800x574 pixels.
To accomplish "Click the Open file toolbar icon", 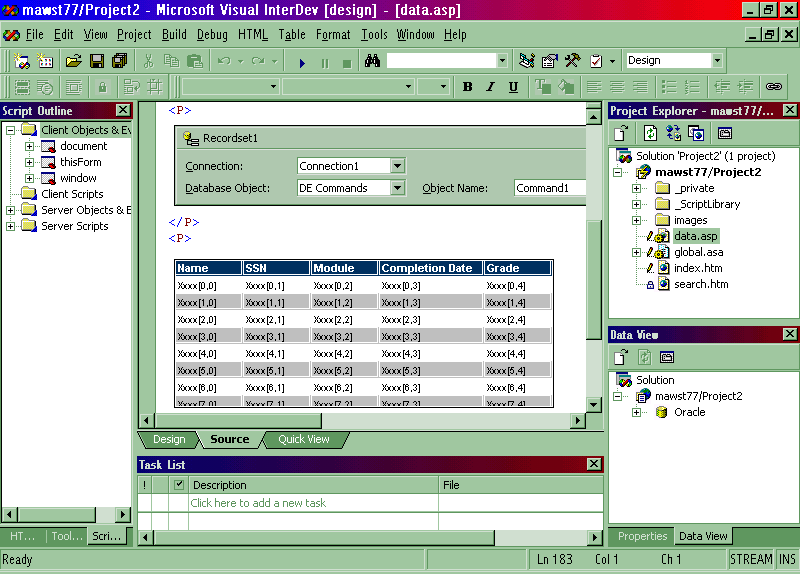I will coord(73,61).
